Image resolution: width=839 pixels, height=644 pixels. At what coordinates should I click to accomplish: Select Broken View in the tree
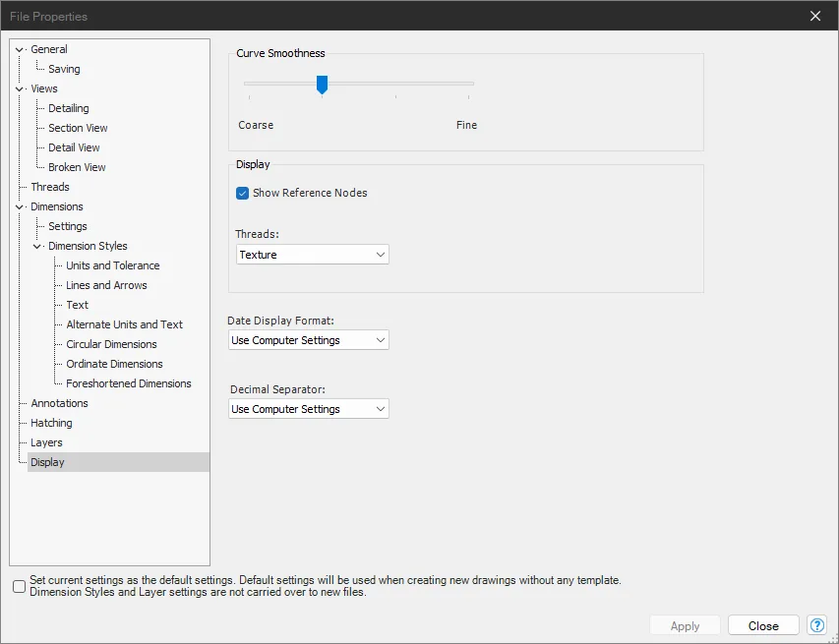77,167
